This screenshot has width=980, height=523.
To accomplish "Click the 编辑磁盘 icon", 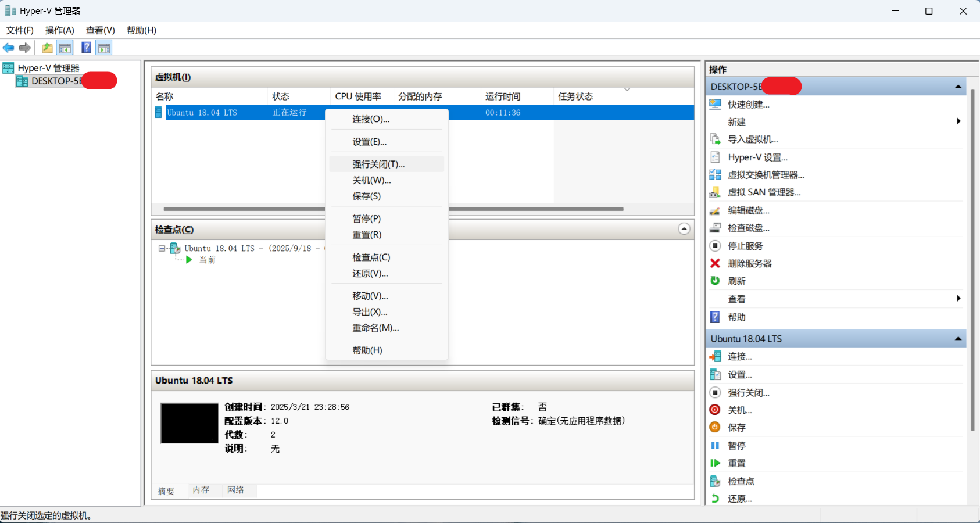I will (x=715, y=210).
